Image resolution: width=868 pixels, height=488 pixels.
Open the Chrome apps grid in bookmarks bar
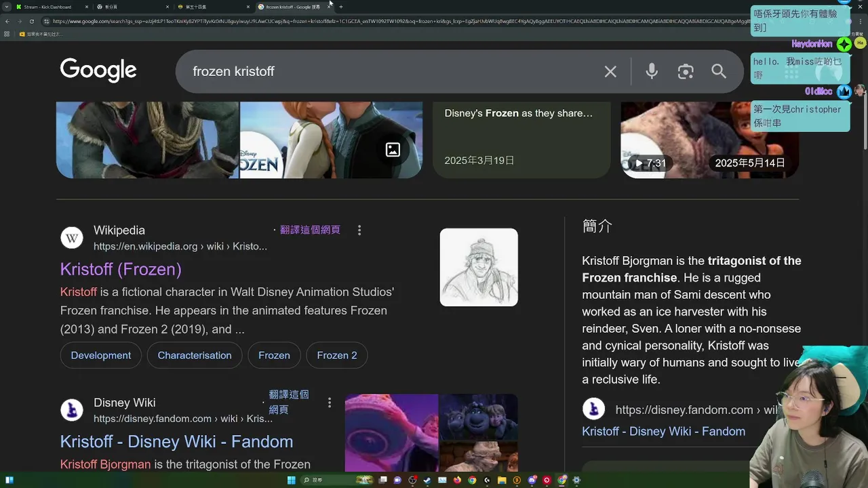tap(7, 34)
